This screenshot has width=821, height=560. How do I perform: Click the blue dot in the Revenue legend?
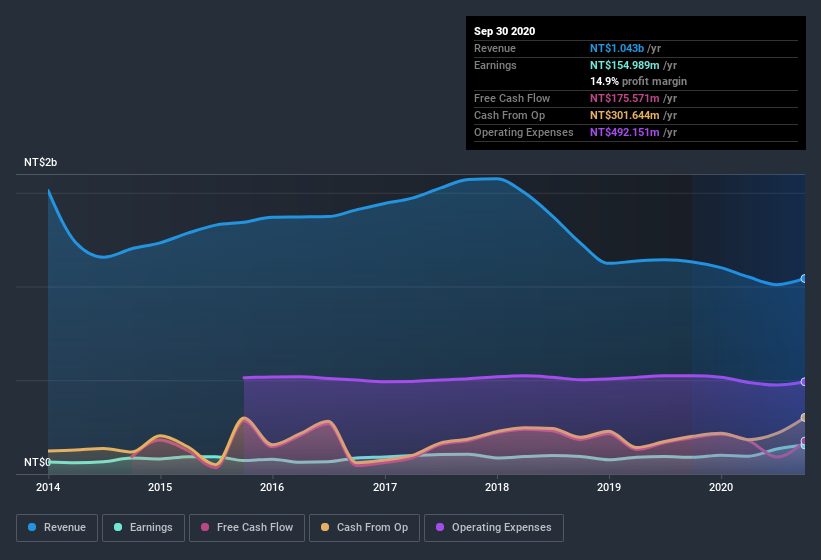point(33,527)
